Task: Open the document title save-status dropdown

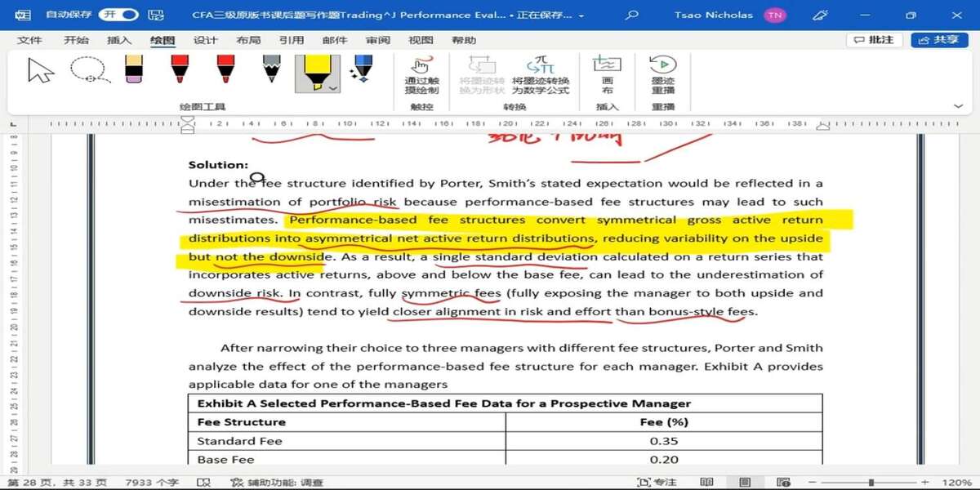Action: point(581,16)
